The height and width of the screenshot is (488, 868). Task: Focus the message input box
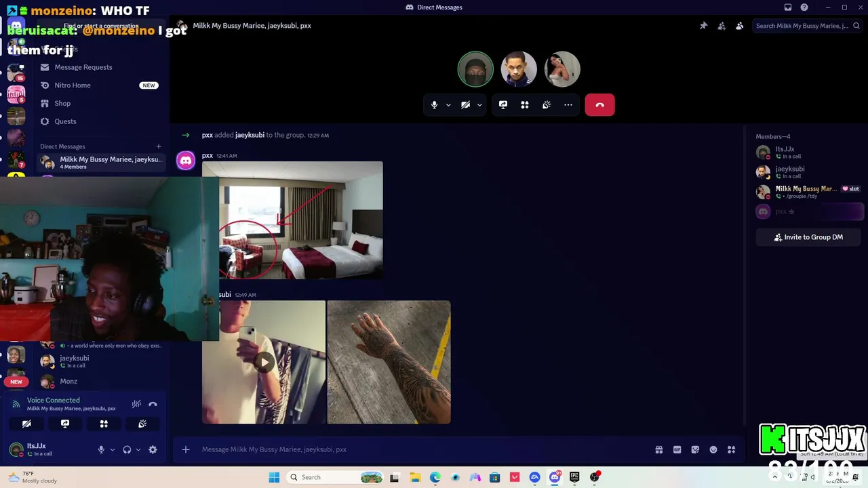[424, 449]
